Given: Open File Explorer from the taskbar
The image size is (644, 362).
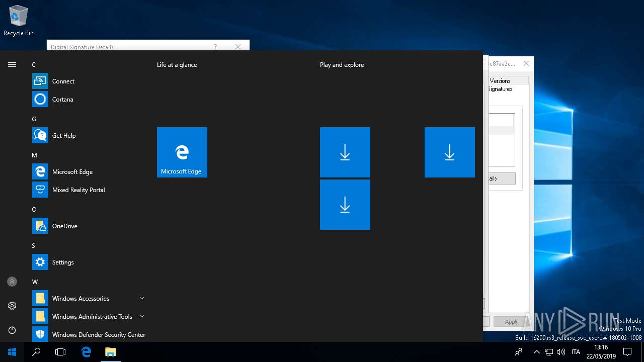Looking at the screenshot, I should (110, 352).
